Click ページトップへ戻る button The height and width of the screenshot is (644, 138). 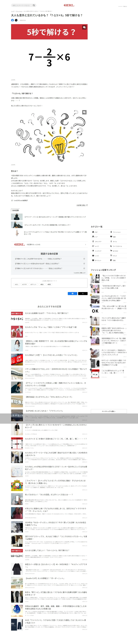tap(109, 411)
